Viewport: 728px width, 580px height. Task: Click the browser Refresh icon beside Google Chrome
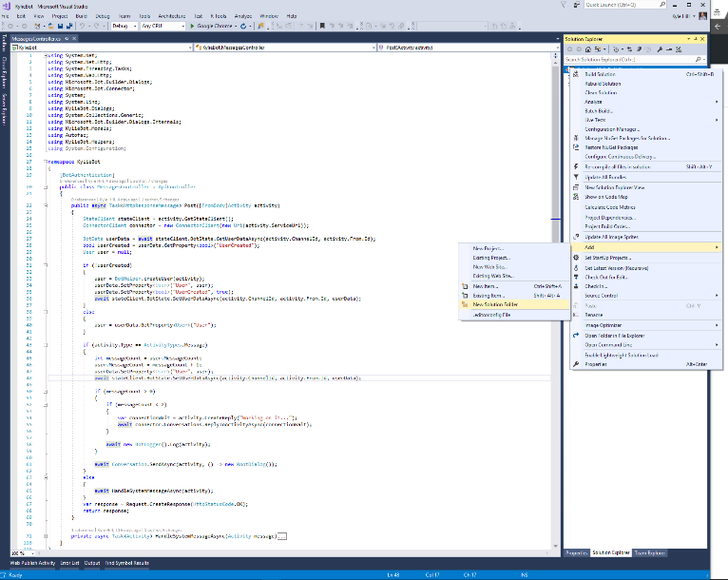pos(243,26)
